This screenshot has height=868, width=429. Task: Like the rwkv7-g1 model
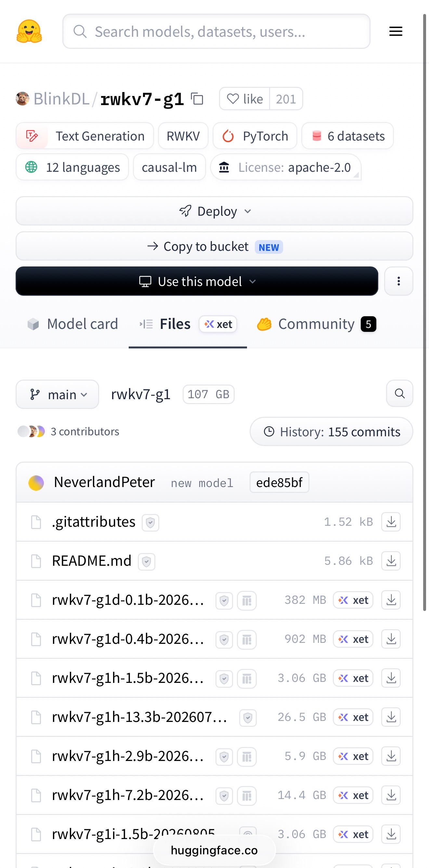(244, 99)
